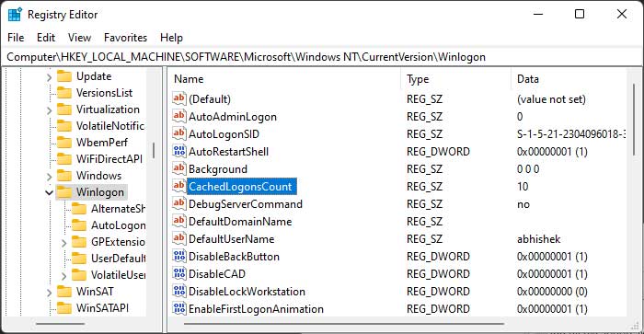Click the Update folder icon in tree
This screenshot has height=334, width=644.
click(64, 76)
